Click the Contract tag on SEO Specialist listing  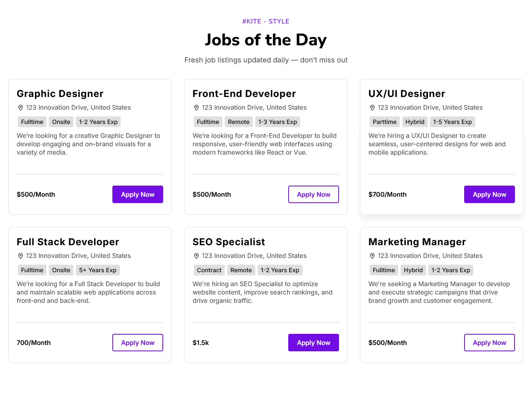point(209,270)
